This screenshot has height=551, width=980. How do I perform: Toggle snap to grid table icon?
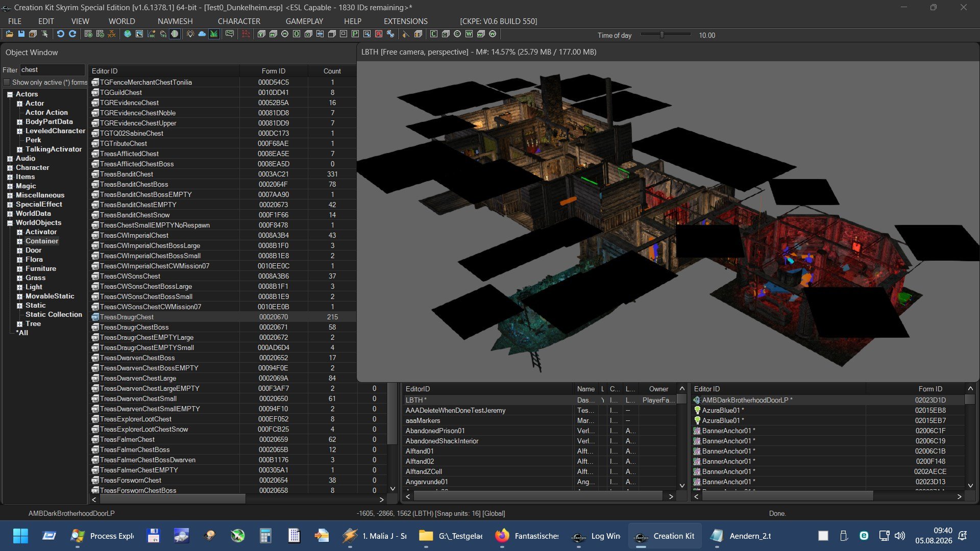(x=88, y=34)
